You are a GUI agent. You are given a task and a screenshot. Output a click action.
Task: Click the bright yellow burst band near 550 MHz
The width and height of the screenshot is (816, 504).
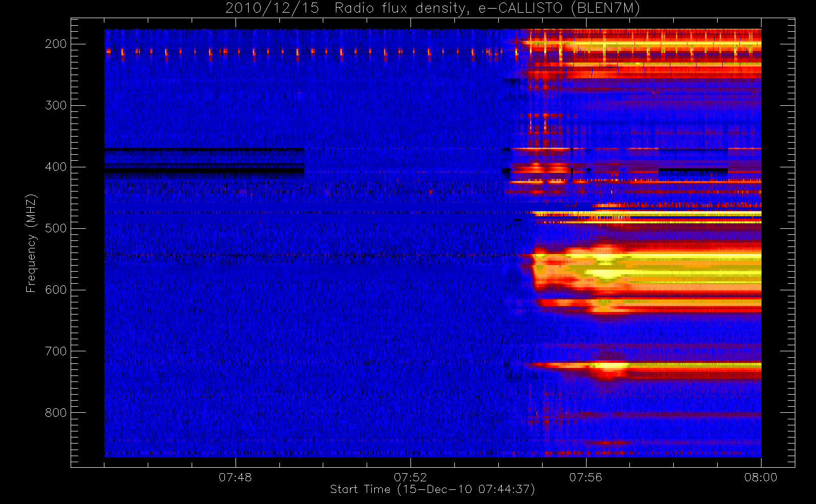648,270
